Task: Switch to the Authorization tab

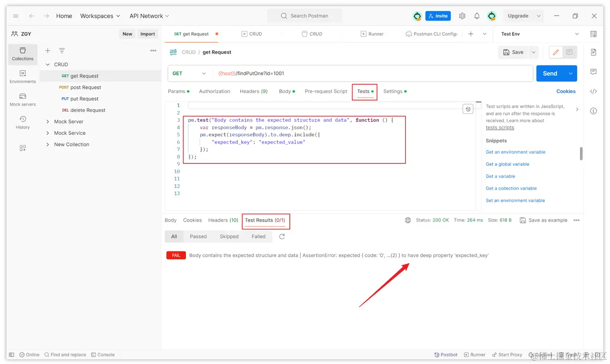Action: (x=214, y=91)
